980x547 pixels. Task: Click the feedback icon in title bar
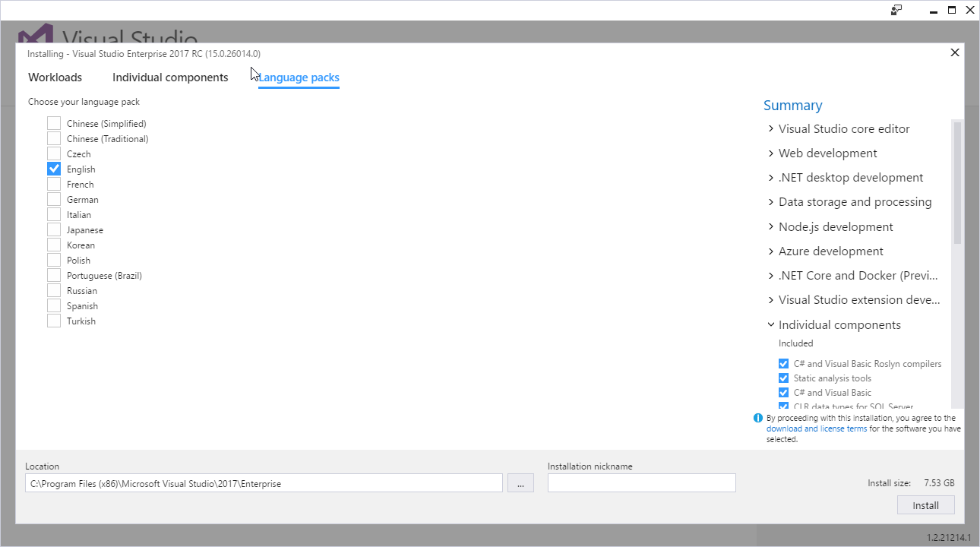coord(896,10)
